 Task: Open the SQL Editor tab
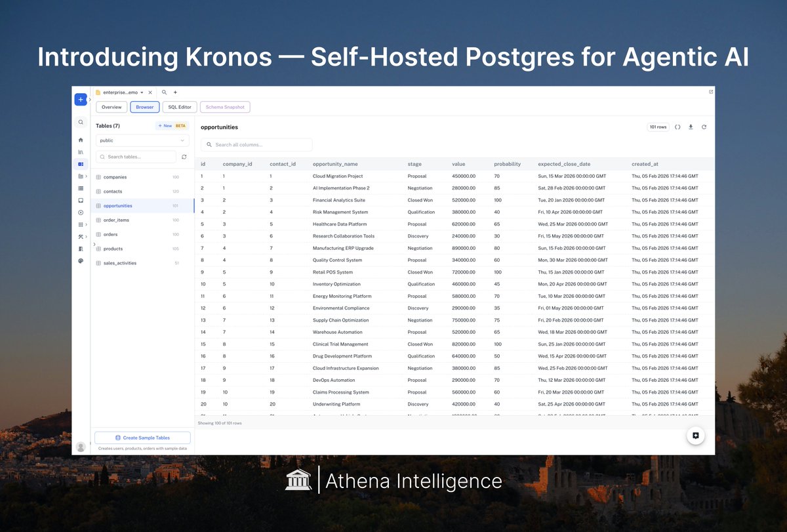click(x=180, y=107)
